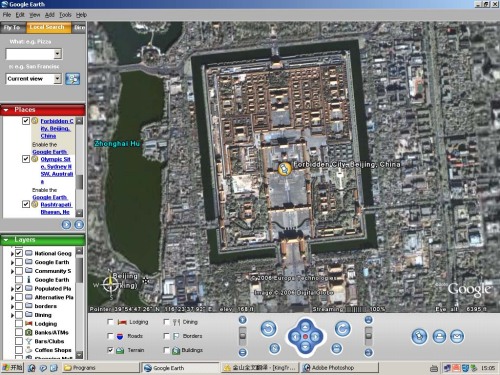This screenshot has width=500, height=375.
Task: Open the Current view dropdown
Action: (58, 79)
